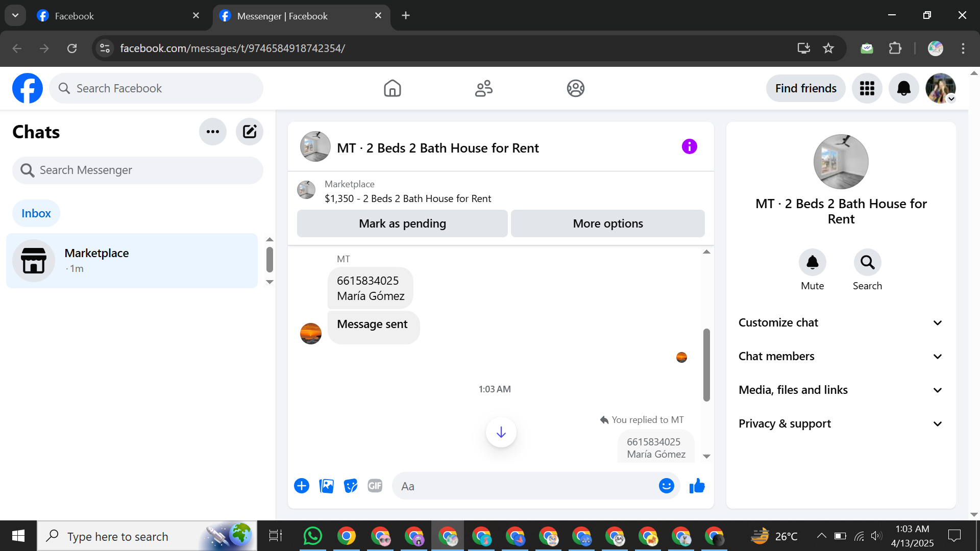Open Windows Start menu

click(18, 536)
